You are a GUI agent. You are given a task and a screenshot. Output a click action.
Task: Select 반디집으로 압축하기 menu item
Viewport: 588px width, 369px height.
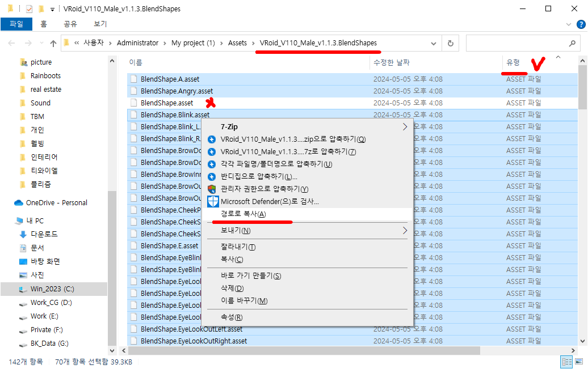click(308, 176)
